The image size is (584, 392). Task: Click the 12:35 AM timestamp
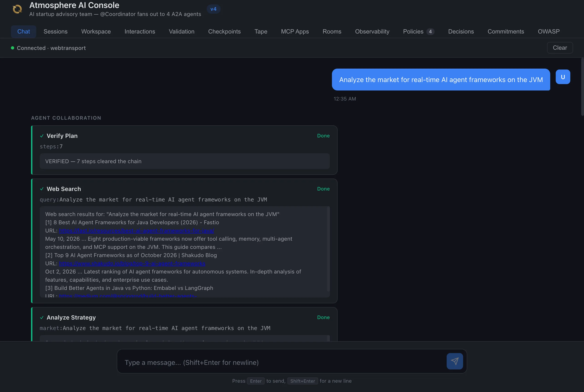pyautogui.click(x=344, y=99)
